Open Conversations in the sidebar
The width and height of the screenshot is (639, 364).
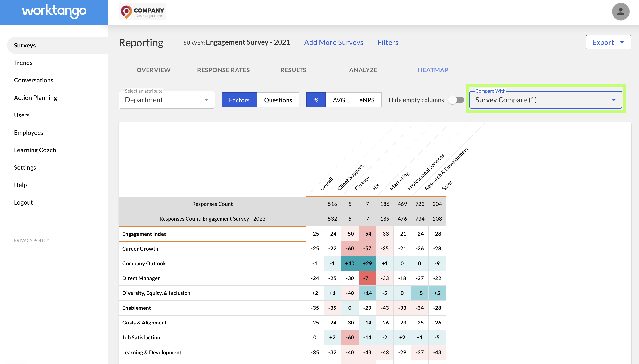coord(33,80)
